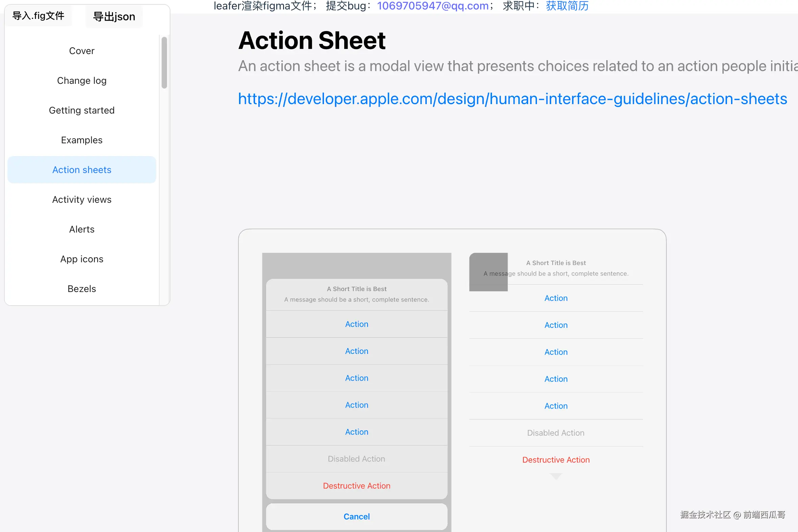Switch to Activity views page
Viewport: 798px width, 532px height.
(81, 199)
